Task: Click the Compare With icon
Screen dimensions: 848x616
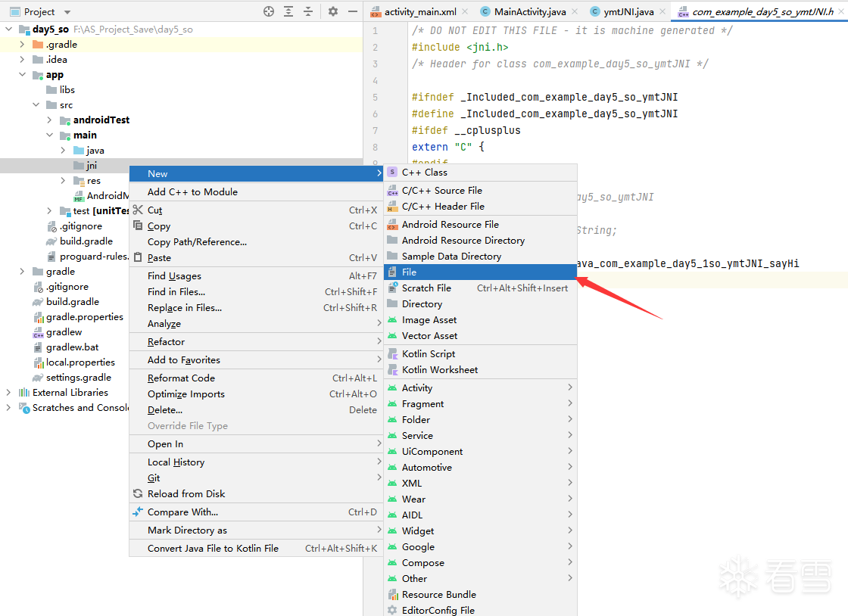Action: tap(138, 511)
